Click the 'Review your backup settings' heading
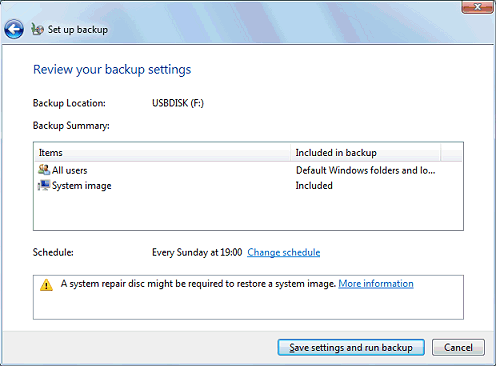The height and width of the screenshot is (366, 496). (x=112, y=70)
